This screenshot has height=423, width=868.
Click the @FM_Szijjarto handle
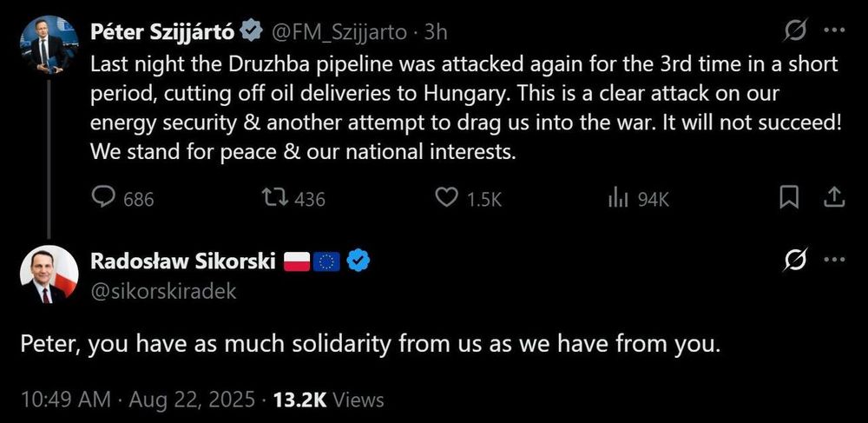339,32
